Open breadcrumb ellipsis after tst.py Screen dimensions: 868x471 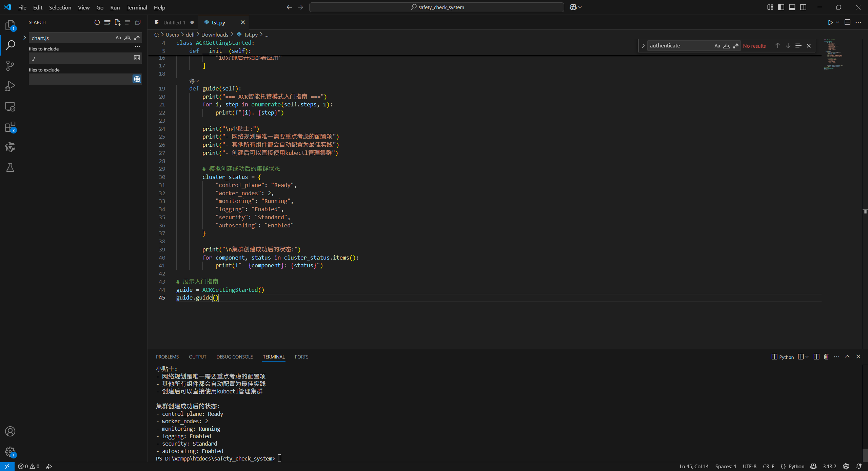[267, 35]
